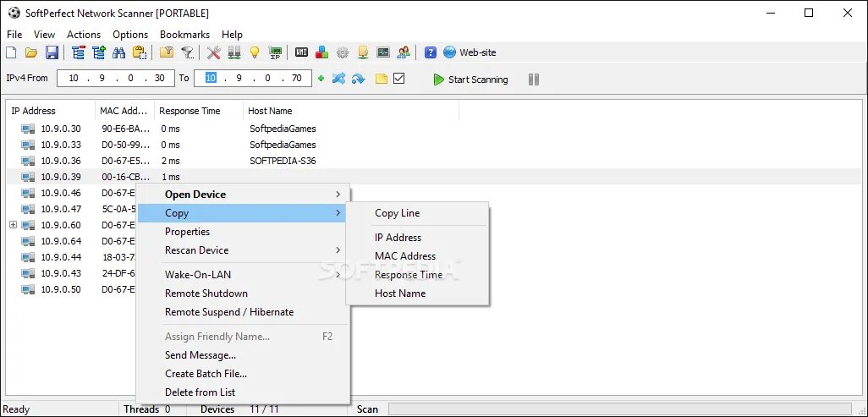Click the monitor graph toolbar icon
The width and height of the screenshot is (868, 417).
coord(383,52)
